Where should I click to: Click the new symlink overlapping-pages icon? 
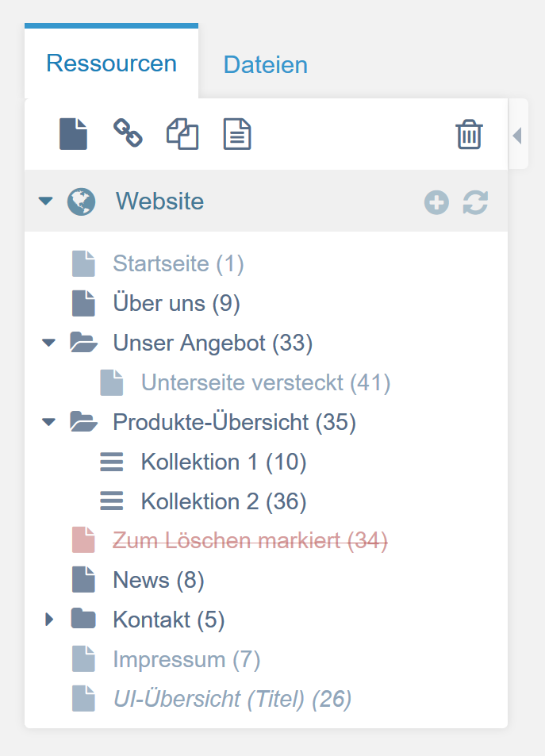click(182, 134)
